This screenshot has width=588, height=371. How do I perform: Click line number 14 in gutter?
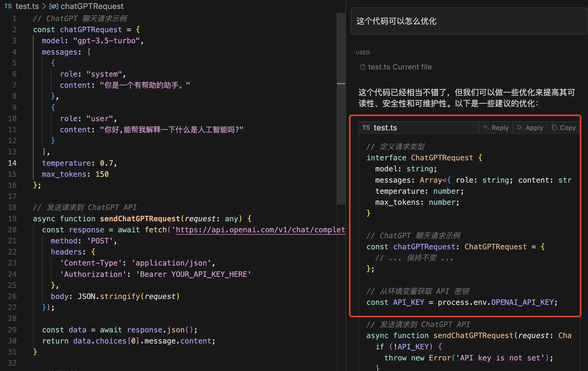pos(12,163)
